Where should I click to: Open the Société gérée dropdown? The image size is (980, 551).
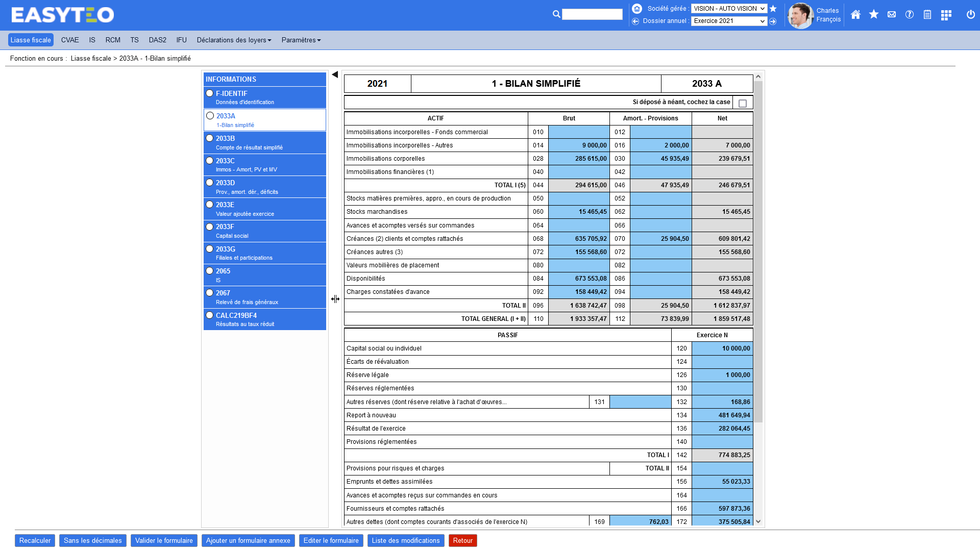pos(728,9)
